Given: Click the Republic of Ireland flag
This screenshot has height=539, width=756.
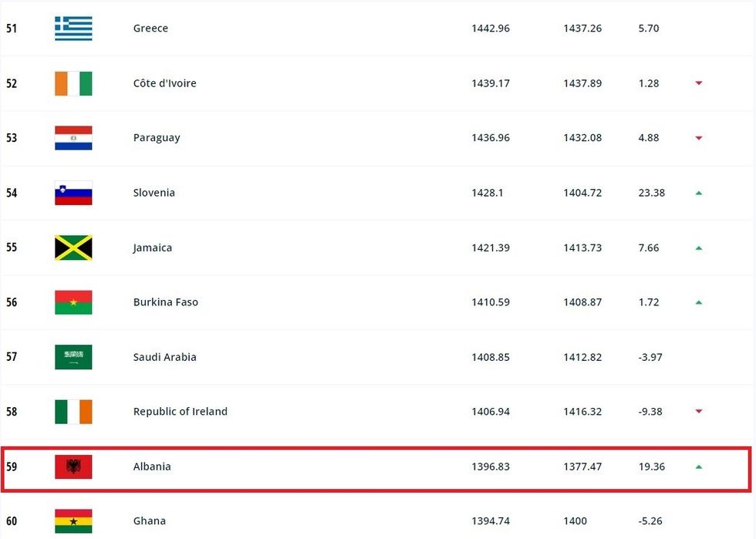Looking at the screenshot, I should (x=73, y=412).
